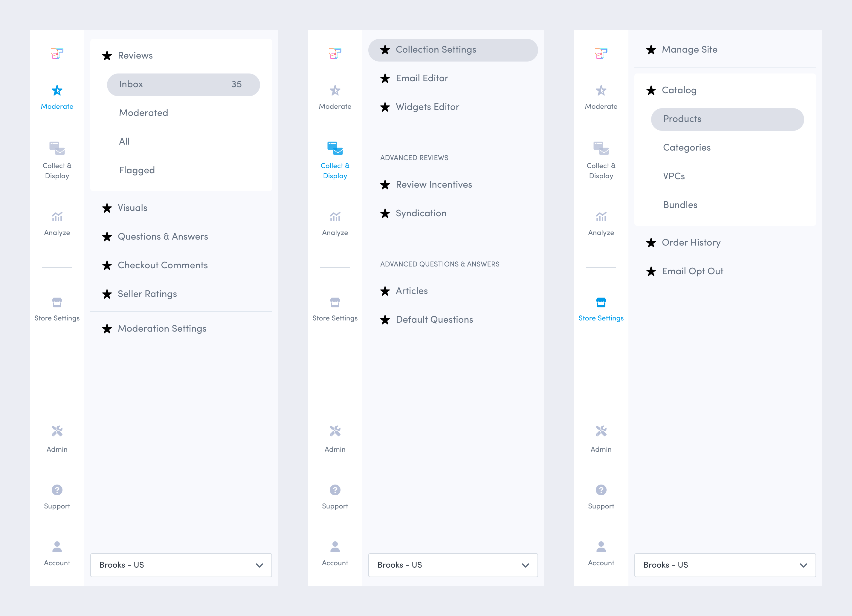
Task: Click Store Settings icon in right panel
Action: [601, 303]
